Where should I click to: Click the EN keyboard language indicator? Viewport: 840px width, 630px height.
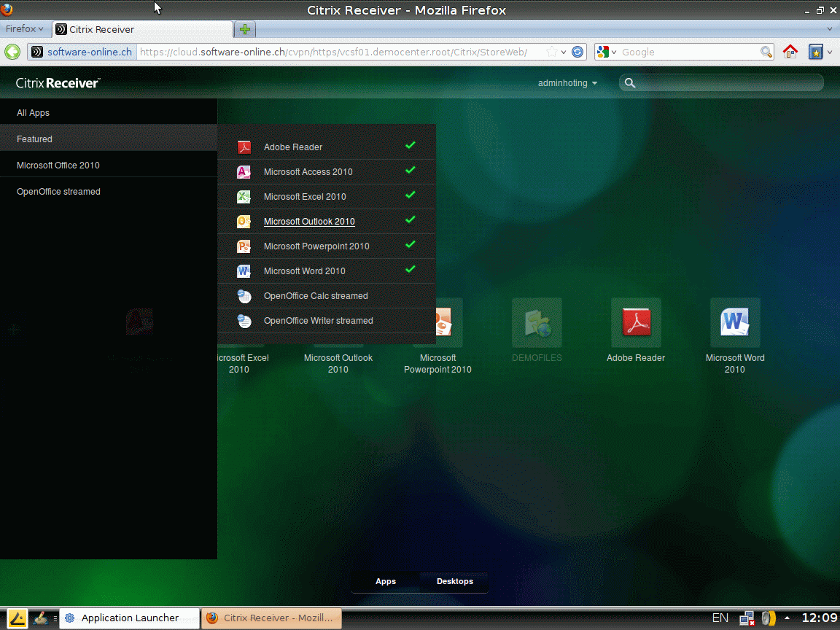coord(720,618)
